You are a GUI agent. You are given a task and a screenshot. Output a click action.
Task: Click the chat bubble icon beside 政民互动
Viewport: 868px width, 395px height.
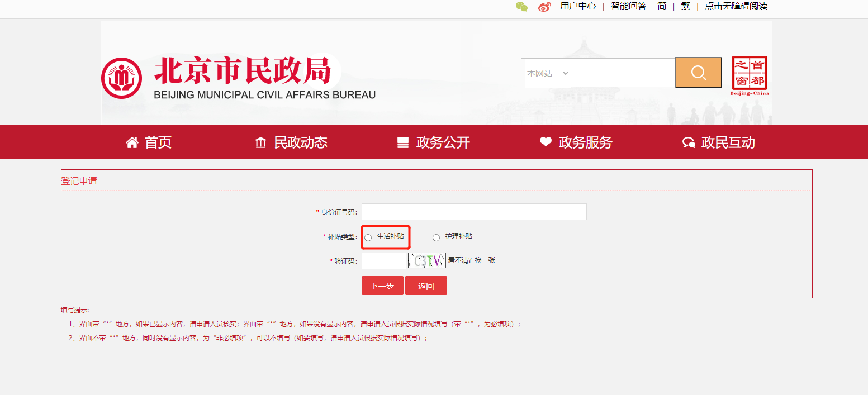click(689, 142)
